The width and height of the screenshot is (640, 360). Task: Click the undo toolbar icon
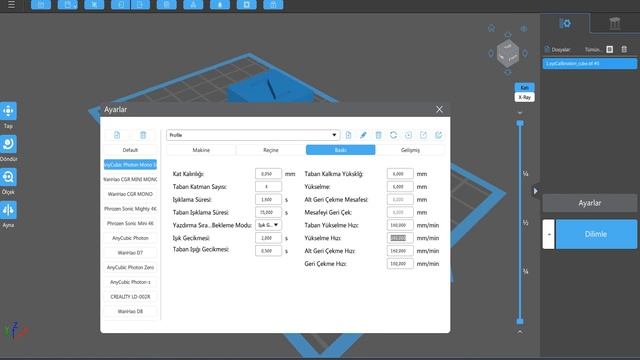(x=122, y=4)
